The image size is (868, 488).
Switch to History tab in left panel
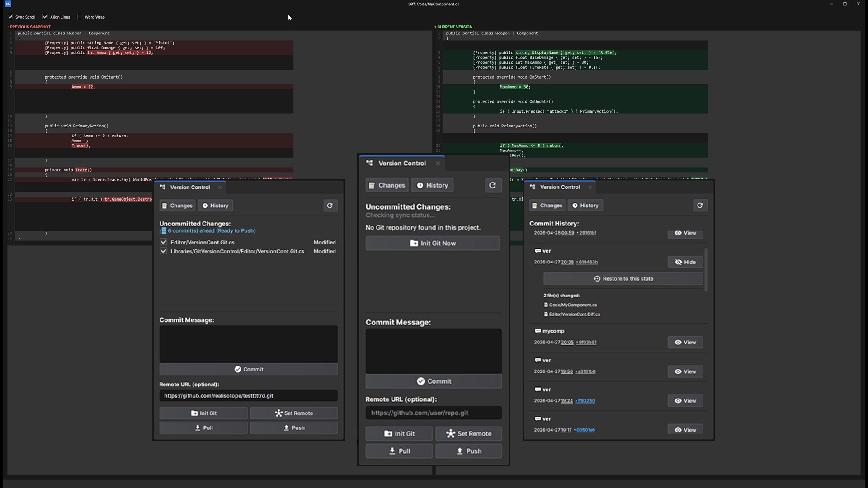(x=215, y=206)
